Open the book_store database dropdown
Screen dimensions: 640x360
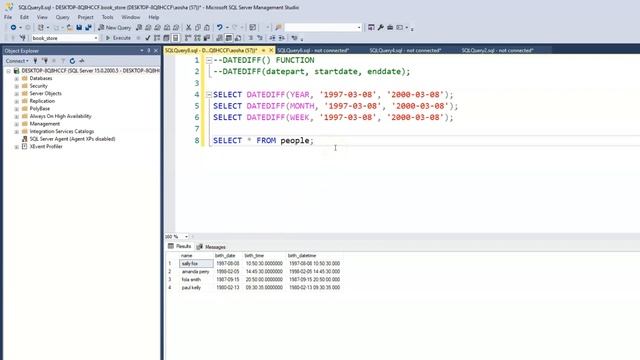96,38
